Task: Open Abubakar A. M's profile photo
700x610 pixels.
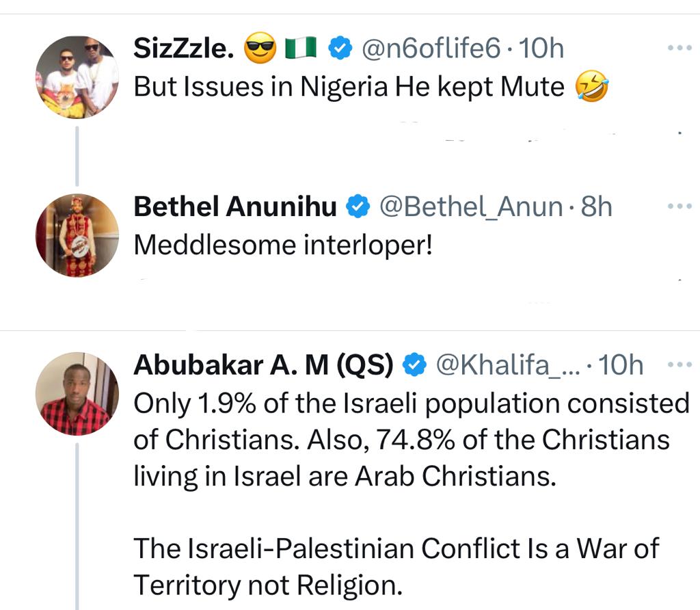Action: tap(77, 393)
